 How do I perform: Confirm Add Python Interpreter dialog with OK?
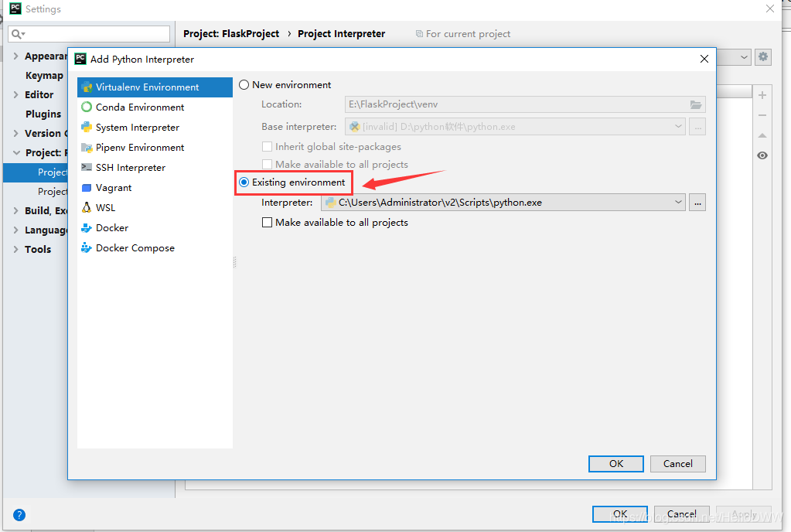[x=616, y=464]
